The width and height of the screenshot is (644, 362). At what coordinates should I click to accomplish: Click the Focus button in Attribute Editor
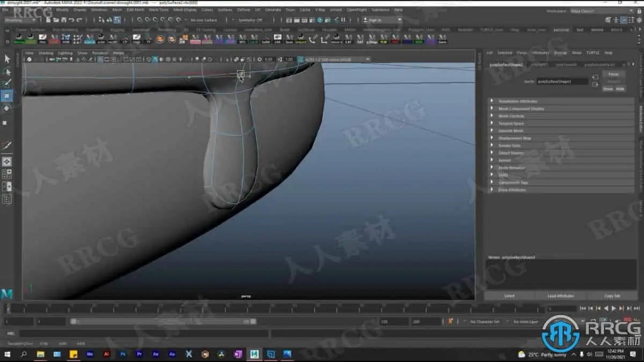[613, 75]
